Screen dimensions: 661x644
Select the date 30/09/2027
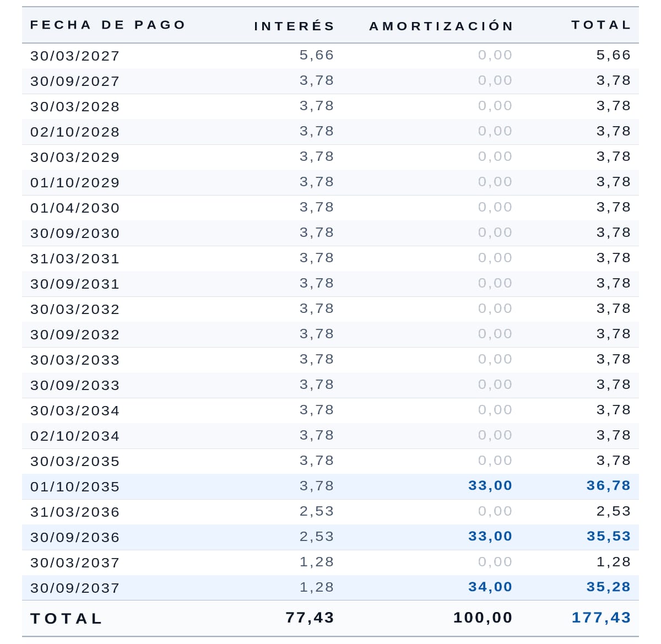pos(75,81)
